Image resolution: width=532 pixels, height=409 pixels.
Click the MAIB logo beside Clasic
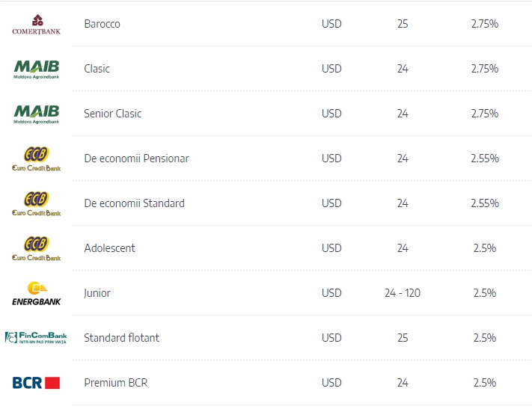point(37,70)
